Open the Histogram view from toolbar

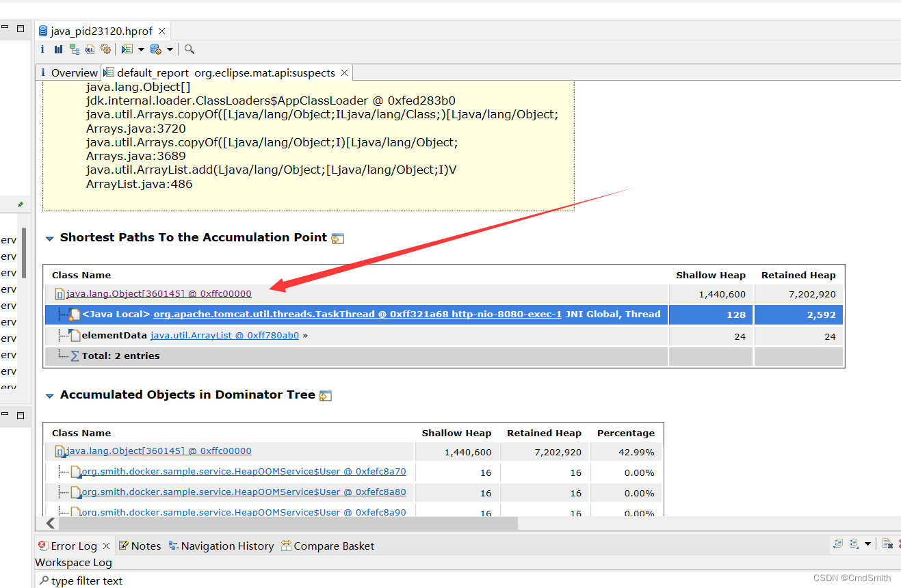click(58, 49)
